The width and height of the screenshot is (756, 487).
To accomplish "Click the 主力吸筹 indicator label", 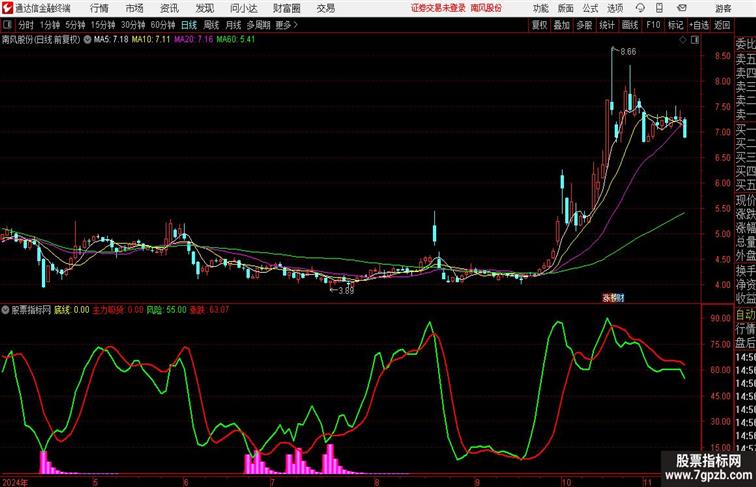I will pos(108,310).
